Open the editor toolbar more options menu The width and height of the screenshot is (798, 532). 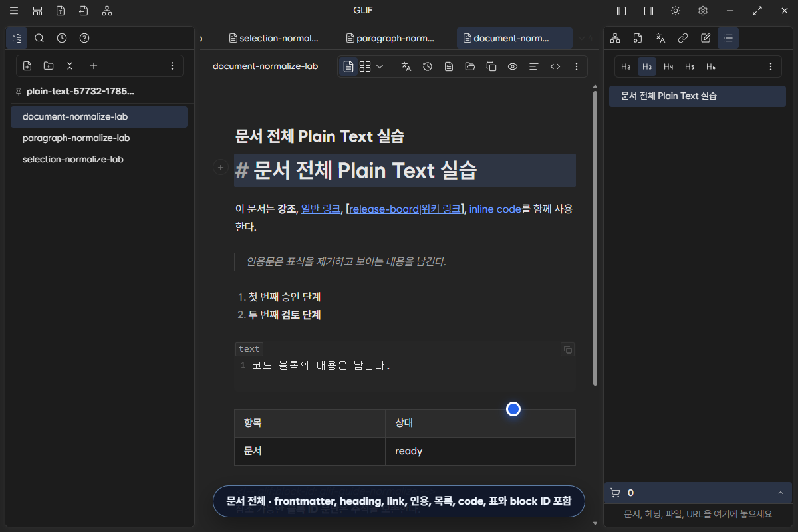click(x=577, y=66)
